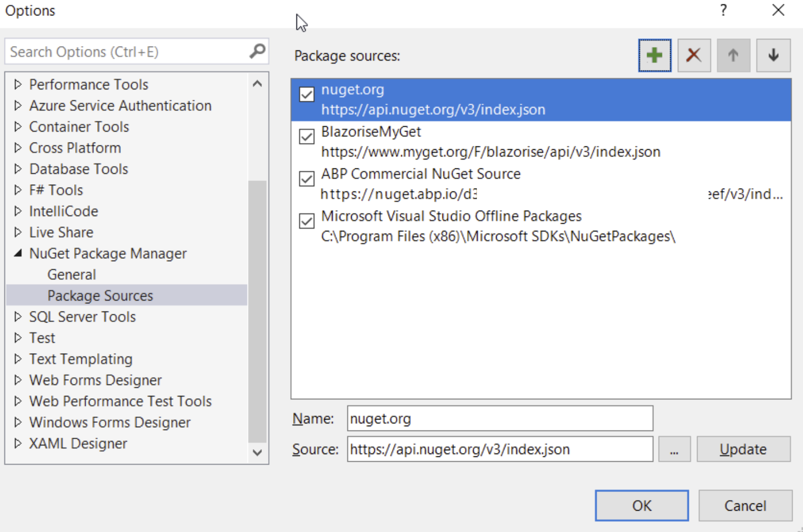Disable the ABP Commercial NuGet Source checkbox

tap(307, 179)
